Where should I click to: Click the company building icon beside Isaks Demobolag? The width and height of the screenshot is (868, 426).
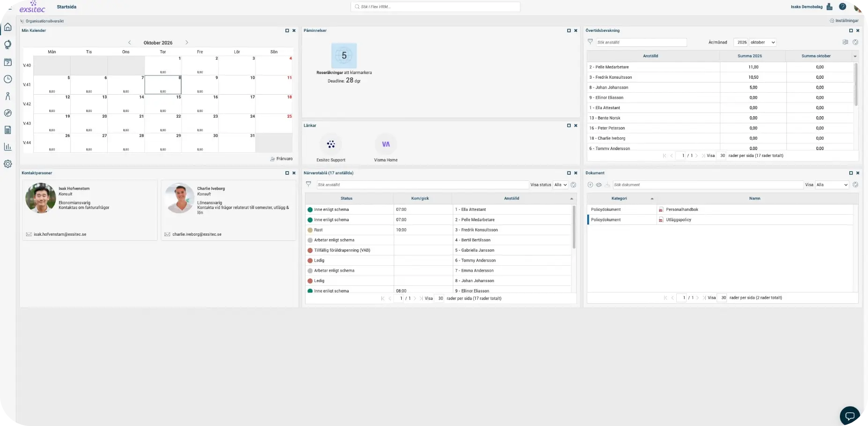point(830,7)
